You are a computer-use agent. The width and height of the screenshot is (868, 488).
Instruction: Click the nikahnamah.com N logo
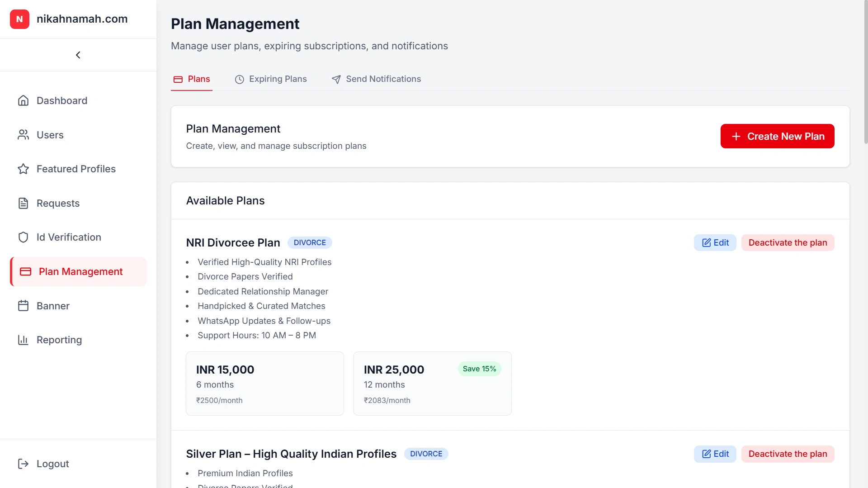(x=19, y=19)
